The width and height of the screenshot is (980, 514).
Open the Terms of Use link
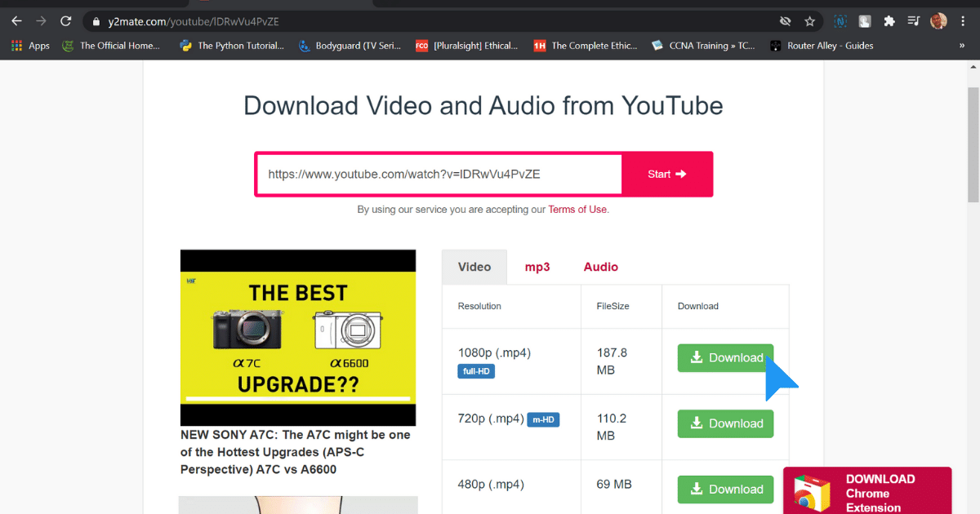[577, 210]
